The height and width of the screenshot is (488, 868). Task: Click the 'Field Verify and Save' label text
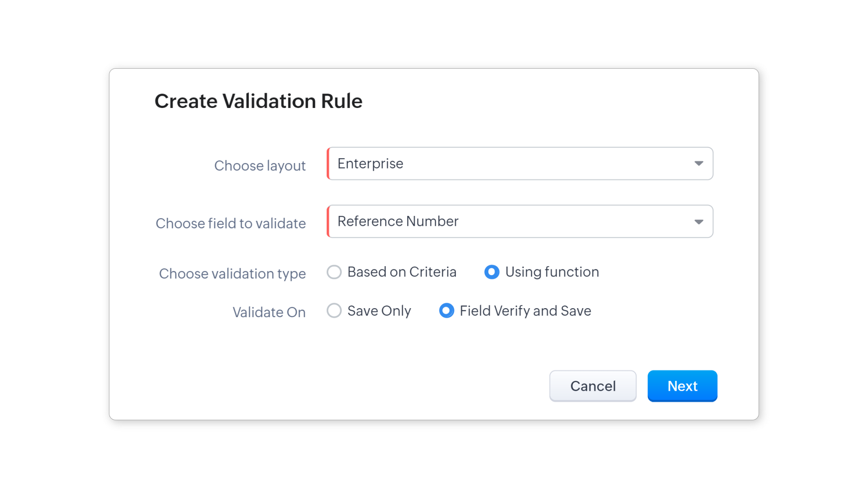click(x=525, y=311)
